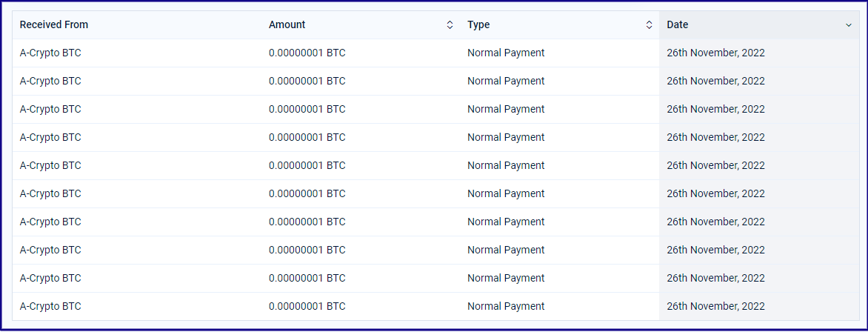Click the sort arrows icon beside Amount

[450, 25]
